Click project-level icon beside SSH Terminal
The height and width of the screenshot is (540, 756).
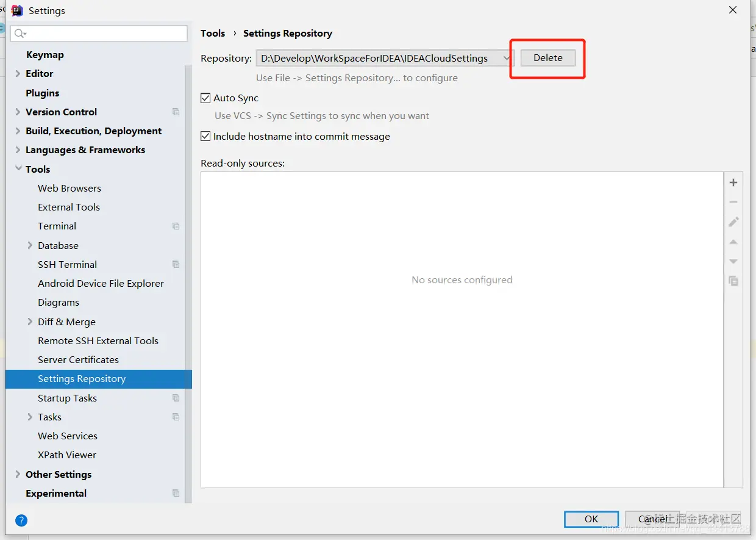tap(176, 264)
